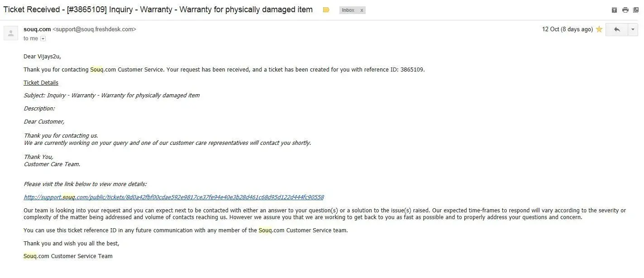Click the expand all (upward arrow) icon
This screenshot has height=278, width=644.
(x=614, y=10)
